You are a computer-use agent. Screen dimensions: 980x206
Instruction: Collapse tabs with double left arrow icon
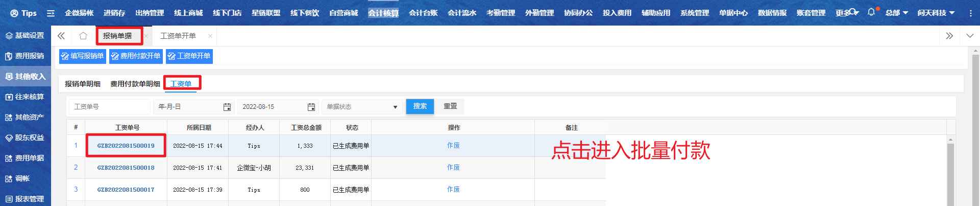pos(61,36)
